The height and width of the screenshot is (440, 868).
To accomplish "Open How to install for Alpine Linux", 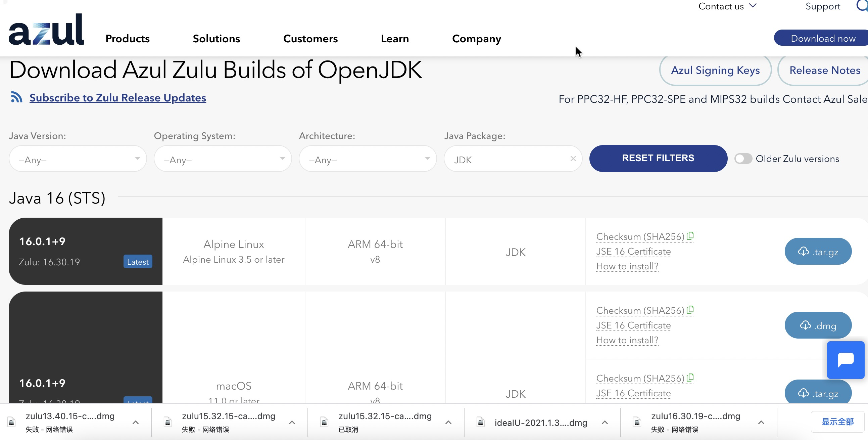I will (x=627, y=266).
